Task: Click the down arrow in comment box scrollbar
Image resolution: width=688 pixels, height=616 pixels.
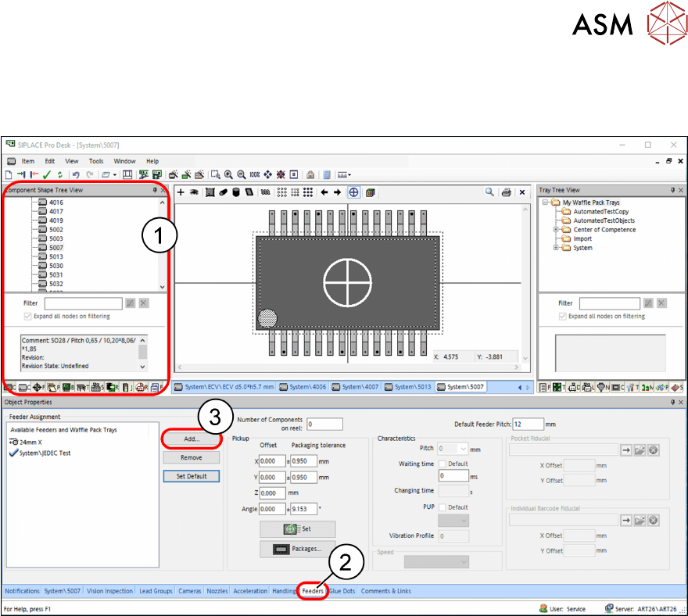Action: [142, 367]
